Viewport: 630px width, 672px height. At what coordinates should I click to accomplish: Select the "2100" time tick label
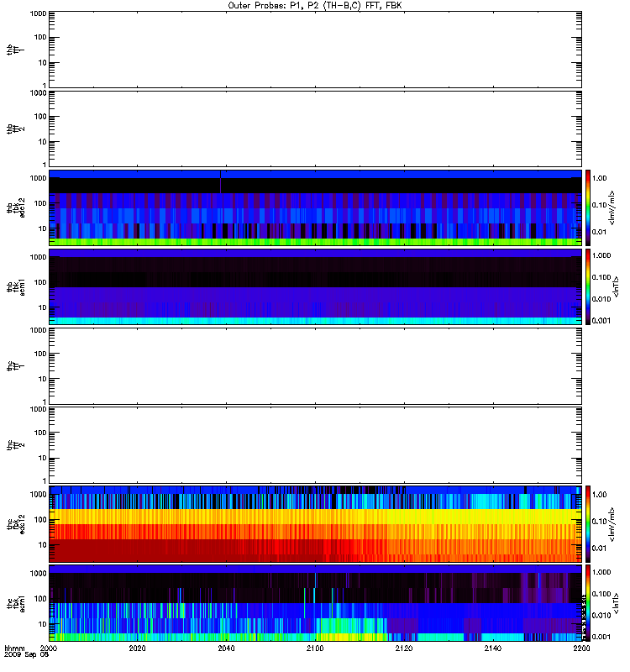pos(315,648)
